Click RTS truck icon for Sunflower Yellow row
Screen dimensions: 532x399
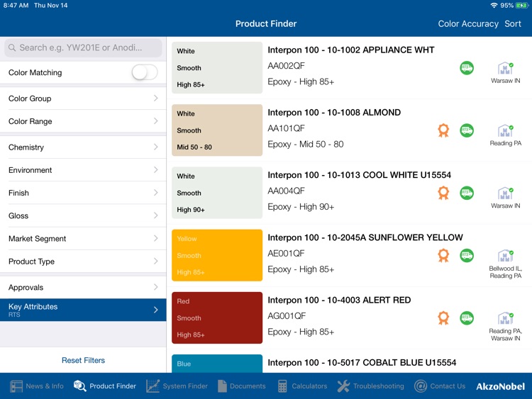[x=467, y=255]
